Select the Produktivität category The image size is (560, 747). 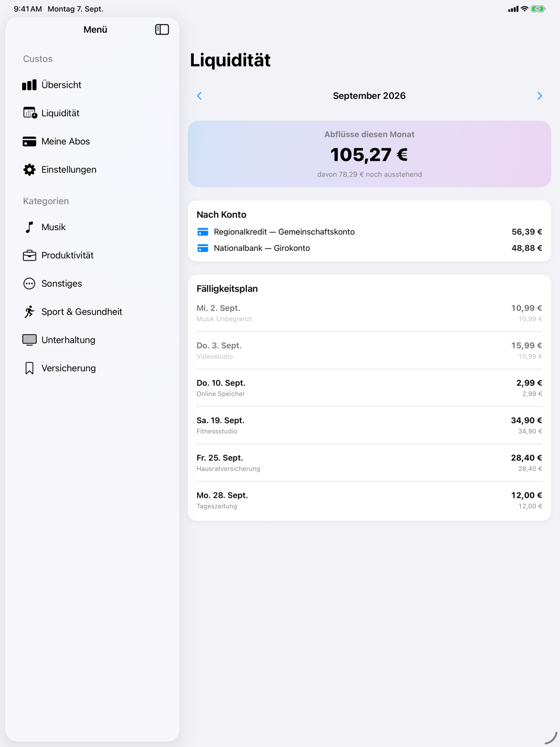point(92,255)
